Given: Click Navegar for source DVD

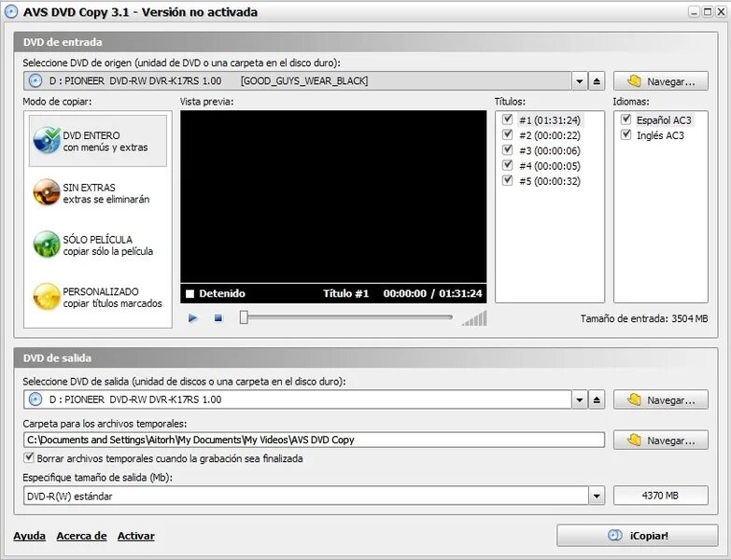Looking at the screenshot, I should (x=661, y=81).
